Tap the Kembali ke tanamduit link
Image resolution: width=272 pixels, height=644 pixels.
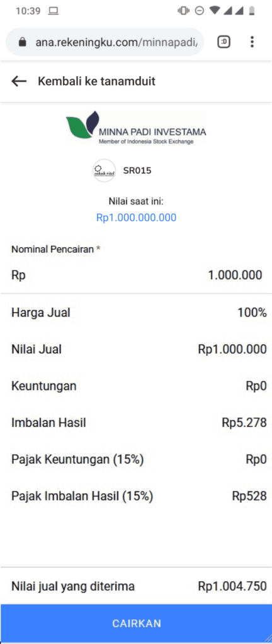click(96, 81)
